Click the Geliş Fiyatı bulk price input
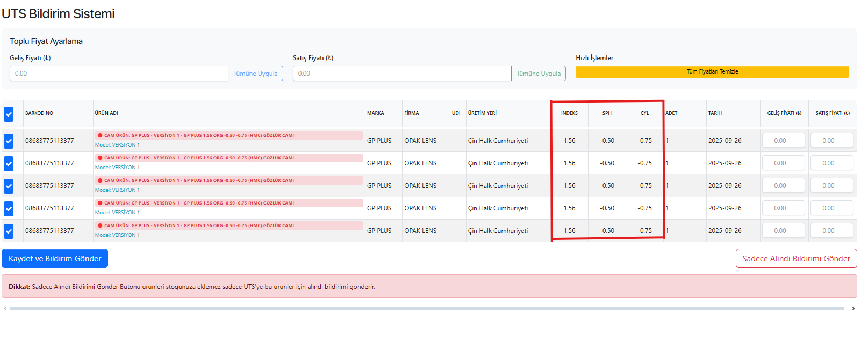868x342 pixels. point(119,74)
